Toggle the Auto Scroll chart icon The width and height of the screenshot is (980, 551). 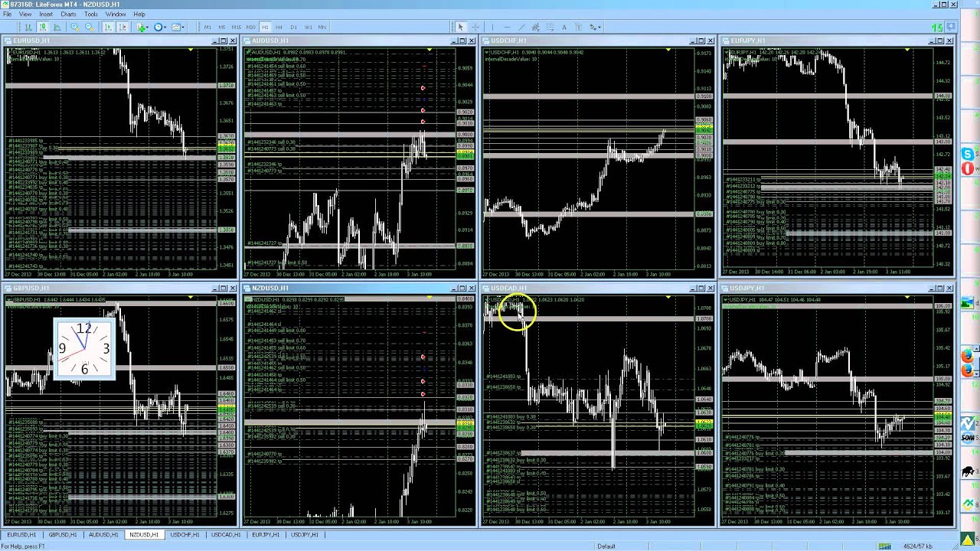coord(108,27)
